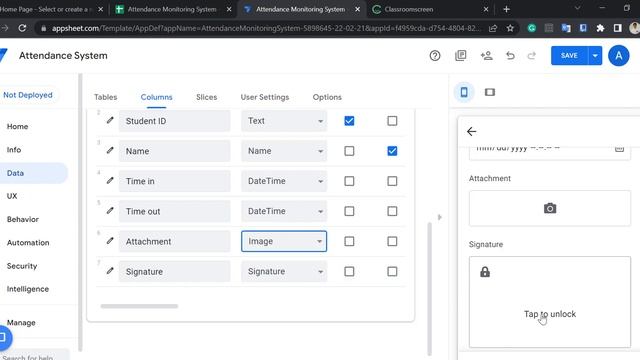Edit the Student ID column pencil icon

point(110,120)
